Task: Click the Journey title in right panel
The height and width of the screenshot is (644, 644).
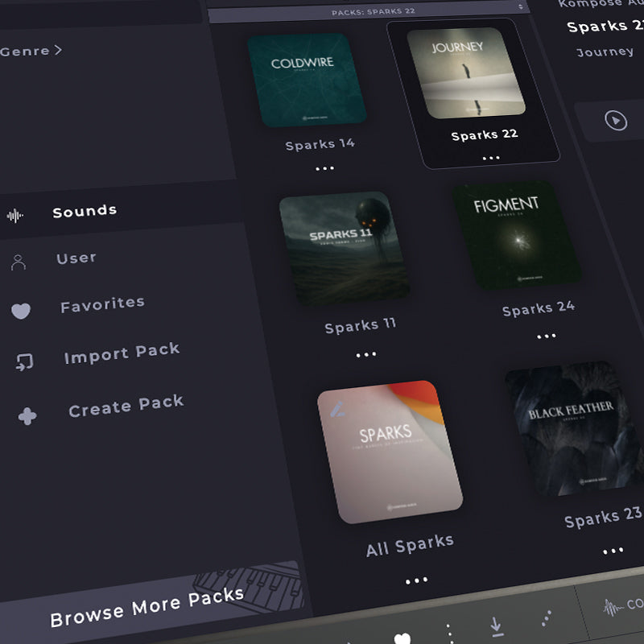Action: [605, 52]
